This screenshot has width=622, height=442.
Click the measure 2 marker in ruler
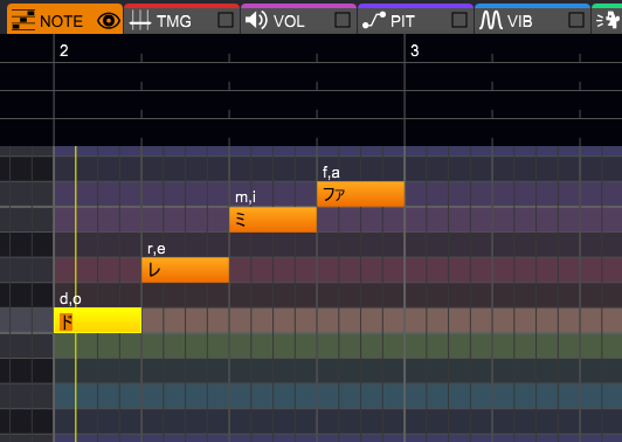[64, 50]
